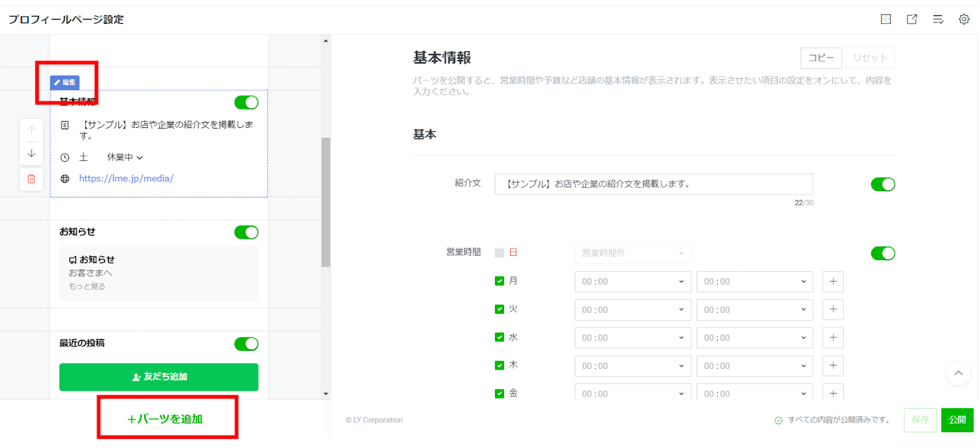This screenshot has height=448, width=980.
Task: Uncheck the 火 (Tuesday) checkbox
Action: (x=499, y=309)
